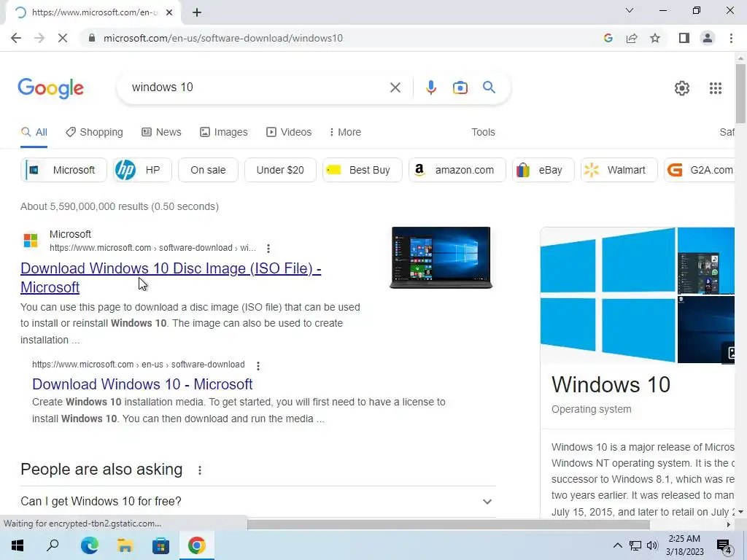Click the Chrome icon in the taskbar
Image resolution: width=747 pixels, height=560 pixels.
tap(196, 545)
